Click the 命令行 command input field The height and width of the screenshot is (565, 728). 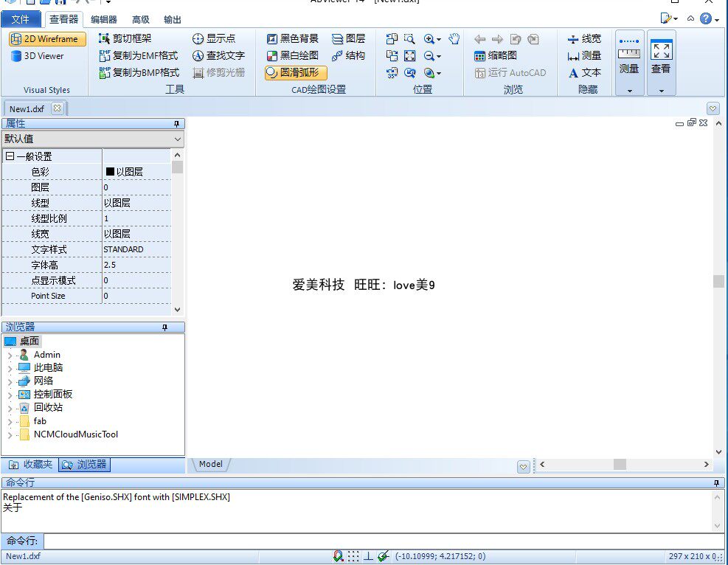coord(384,541)
